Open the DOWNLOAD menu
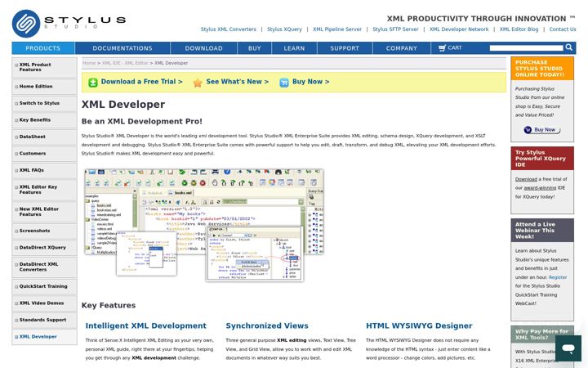This screenshot has width=588, height=368. 203,48
